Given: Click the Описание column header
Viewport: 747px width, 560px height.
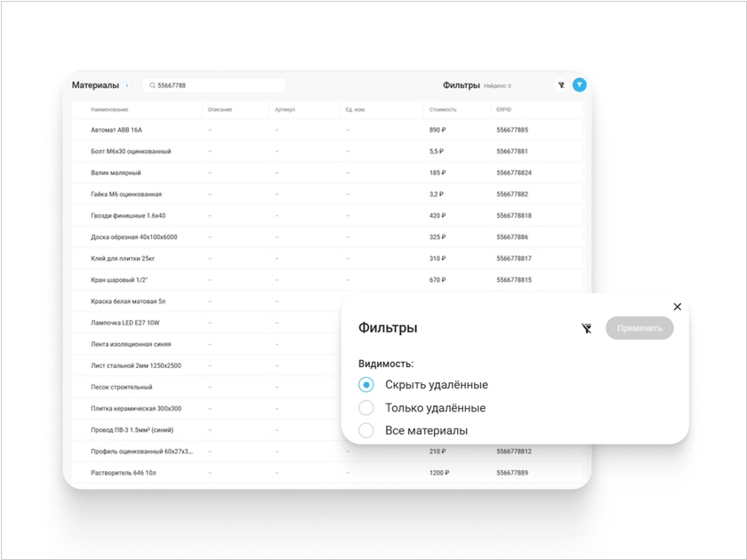Looking at the screenshot, I should click(x=220, y=109).
